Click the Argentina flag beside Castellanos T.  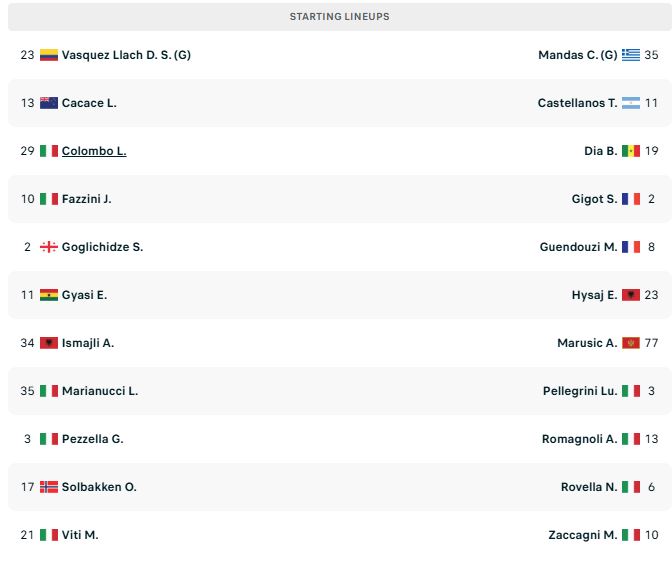coord(631,103)
